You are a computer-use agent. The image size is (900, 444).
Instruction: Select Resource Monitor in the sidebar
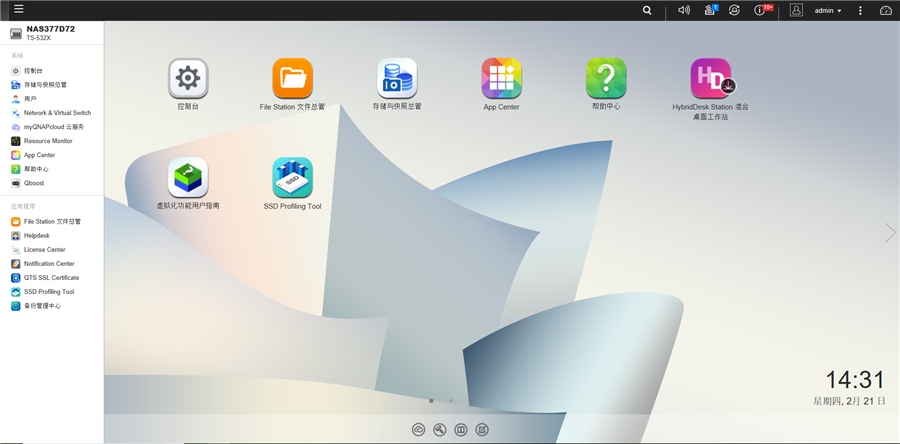pyautogui.click(x=47, y=141)
